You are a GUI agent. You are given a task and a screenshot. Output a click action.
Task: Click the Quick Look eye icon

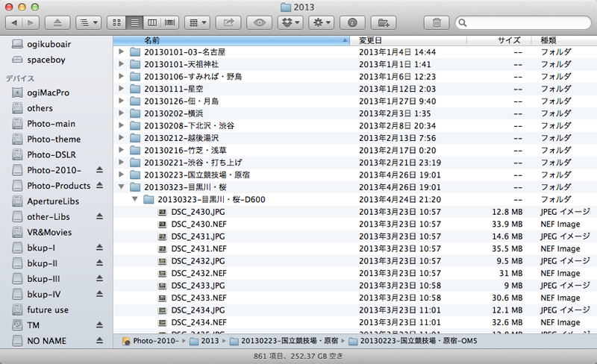pyautogui.click(x=260, y=22)
